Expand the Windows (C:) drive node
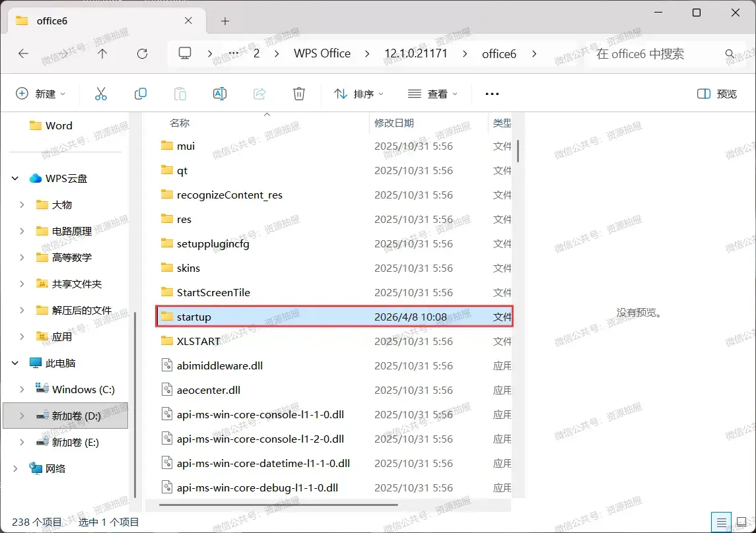756x533 pixels. [22, 389]
